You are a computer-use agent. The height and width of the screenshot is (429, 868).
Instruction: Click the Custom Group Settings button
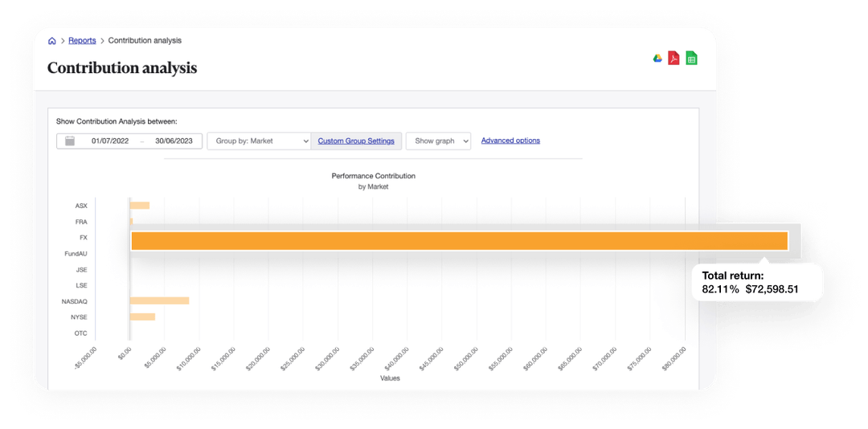click(356, 141)
